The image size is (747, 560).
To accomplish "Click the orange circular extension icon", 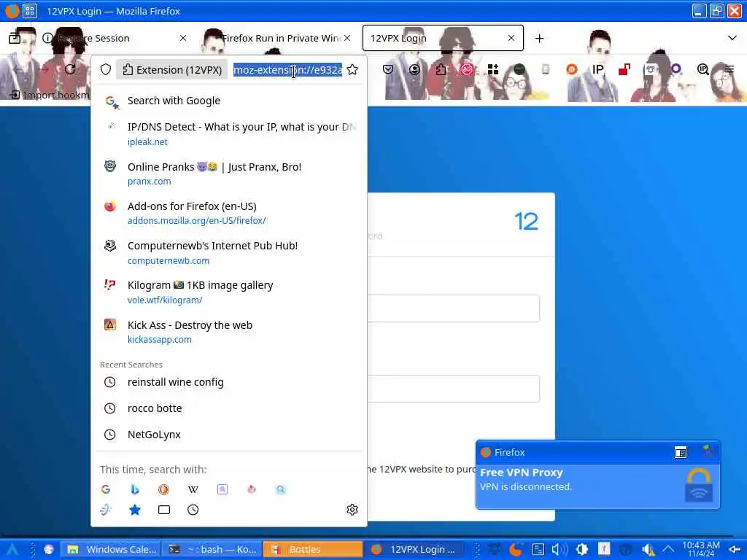I will (x=572, y=69).
